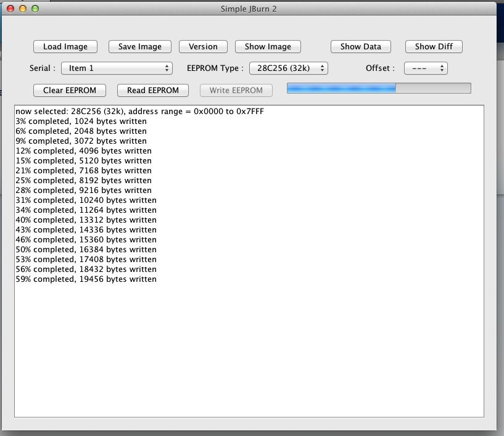
Task: Minimize the window with the yellow button
Action: coord(23,9)
